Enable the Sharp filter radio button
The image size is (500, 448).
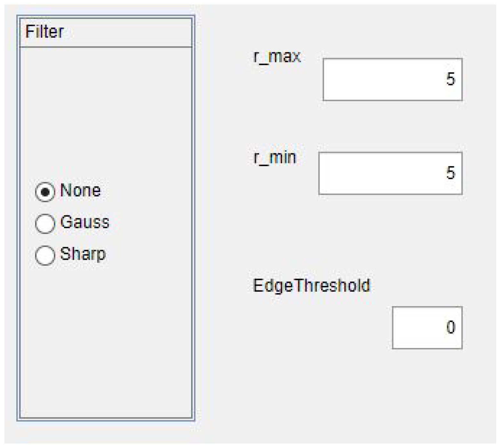coord(45,255)
